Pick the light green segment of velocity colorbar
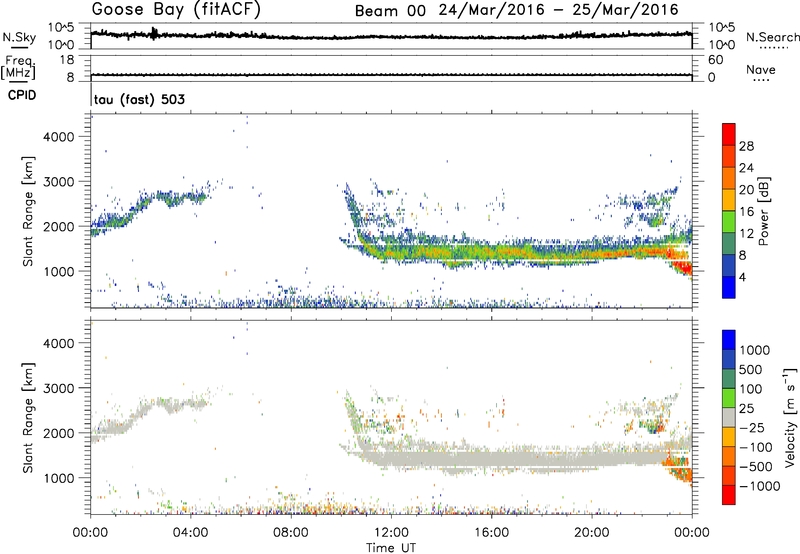Screen dimensions: 800x554 coord(729,398)
